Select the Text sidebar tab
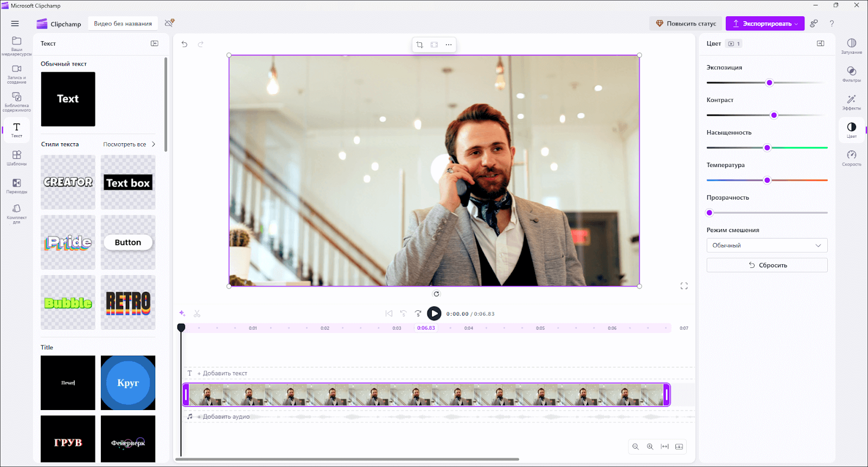The height and width of the screenshot is (467, 868). point(17,130)
